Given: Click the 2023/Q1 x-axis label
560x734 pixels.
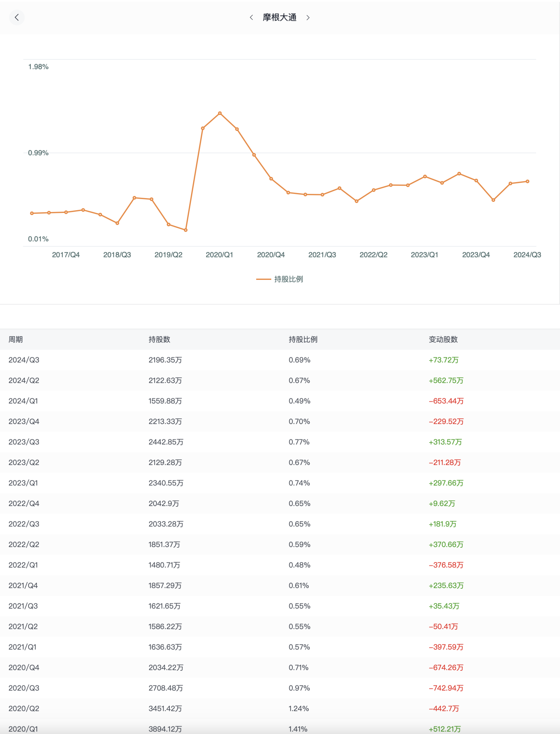Looking at the screenshot, I should click(x=425, y=255).
